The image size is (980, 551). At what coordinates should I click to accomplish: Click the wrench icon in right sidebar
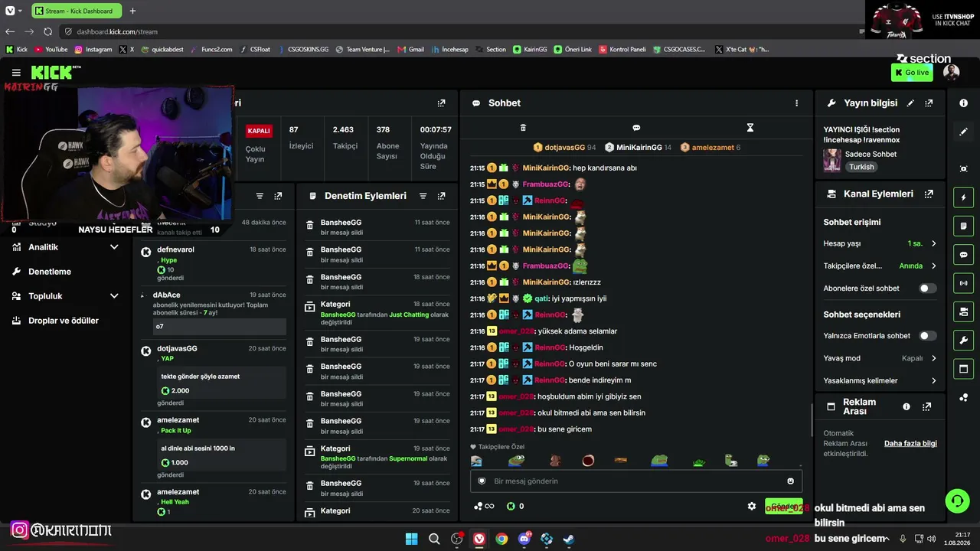tap(963, 341)
